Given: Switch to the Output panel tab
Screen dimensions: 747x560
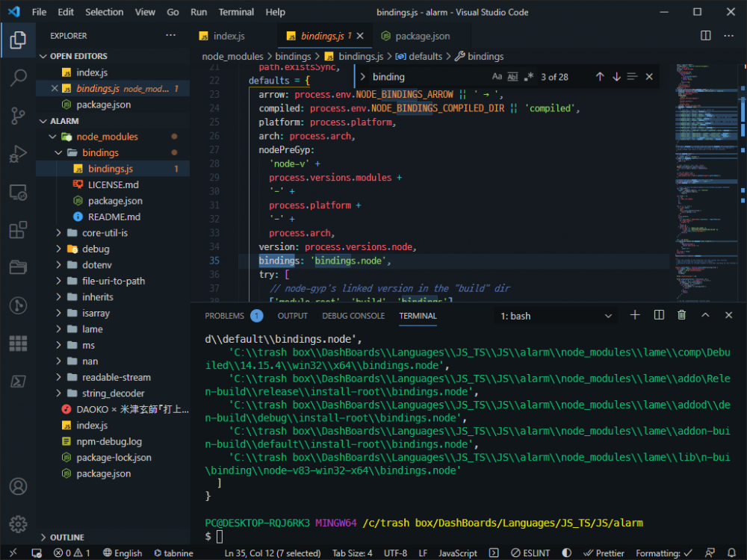Looking at the screenshot, I should (293, 316).
